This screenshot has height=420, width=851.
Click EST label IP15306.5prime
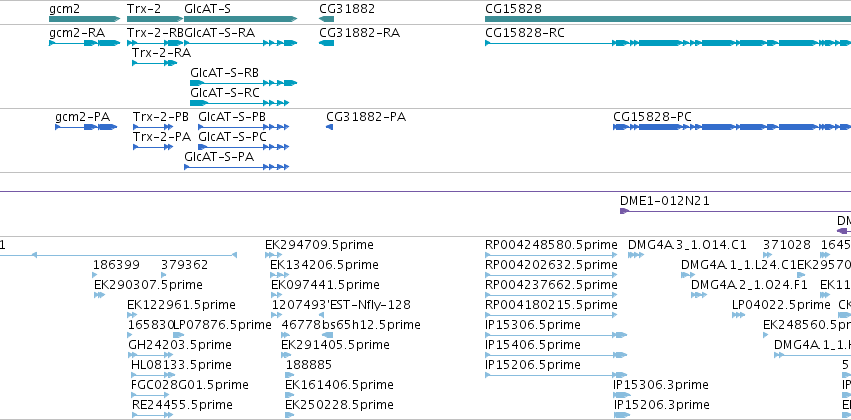(x=532, y=325)
